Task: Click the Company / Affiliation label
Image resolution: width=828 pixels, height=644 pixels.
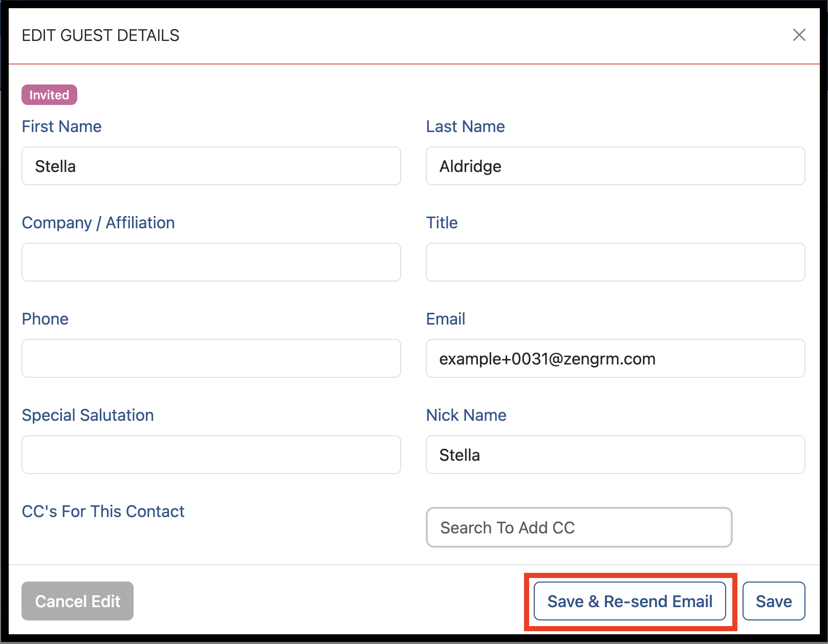Action: click(98, 223)
